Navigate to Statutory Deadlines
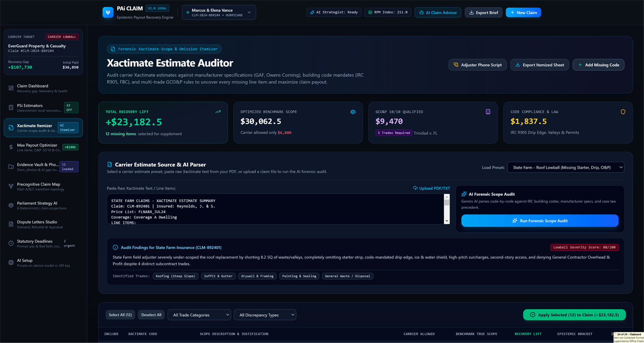The height and width of the screenshot is (343, 644). 43,243
